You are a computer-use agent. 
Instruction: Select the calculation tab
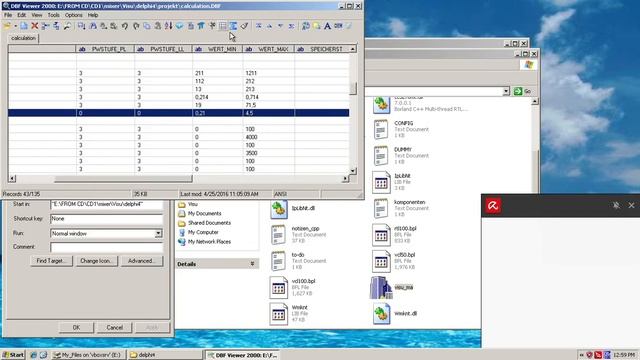pyautogui.click(x=23, y=38)
